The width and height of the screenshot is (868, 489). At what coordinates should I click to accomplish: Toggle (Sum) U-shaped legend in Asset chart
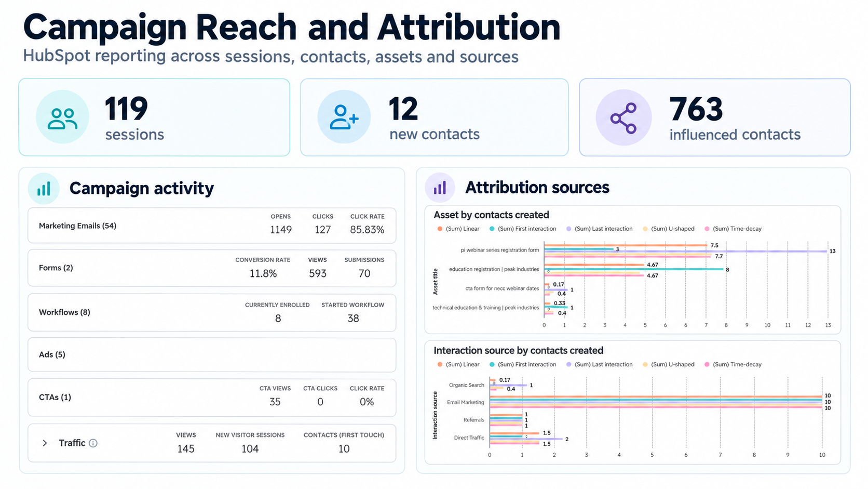pyautogui.click(x=669, y=229)
